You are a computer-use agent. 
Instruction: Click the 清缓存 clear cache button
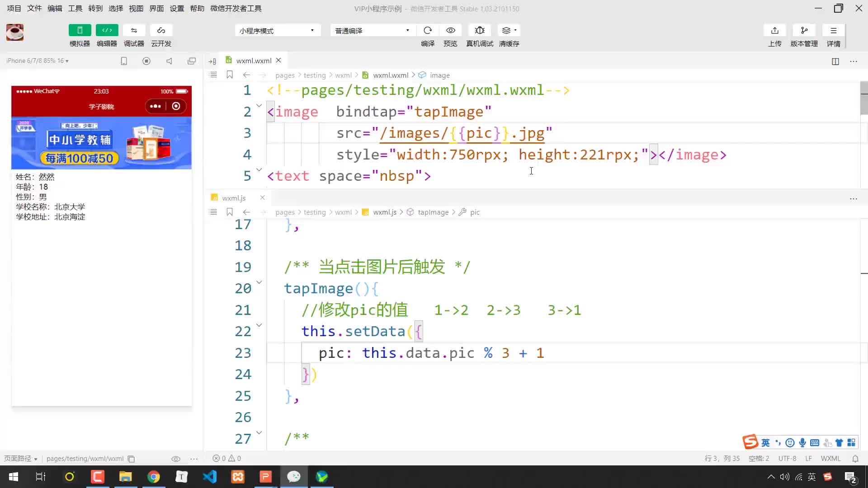pos(509,36)
